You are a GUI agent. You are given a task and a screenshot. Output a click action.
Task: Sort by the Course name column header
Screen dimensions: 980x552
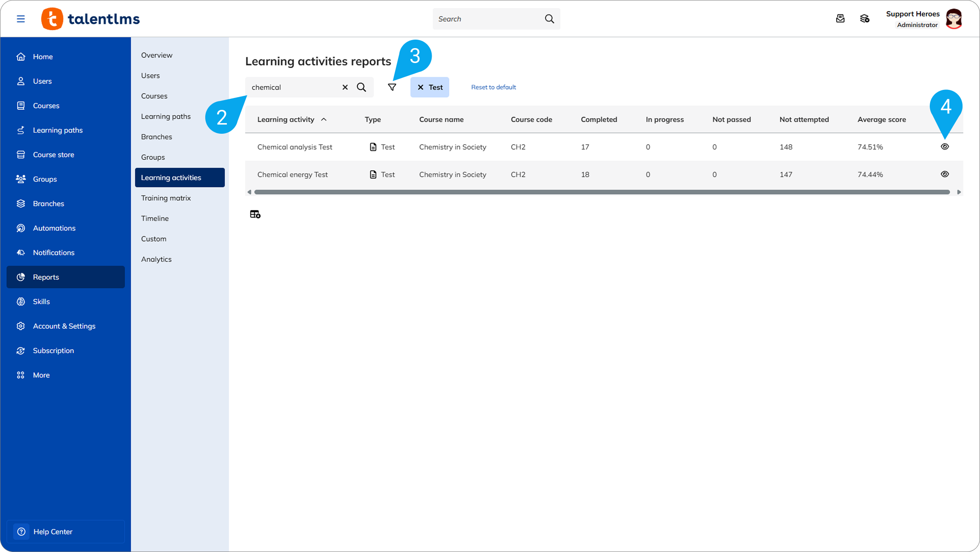[x=441, y=120]
